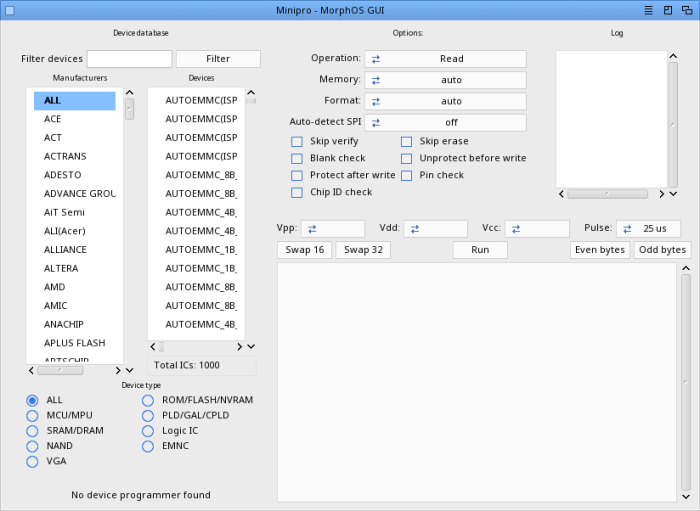This screenshot has height=511, width=700.
Task: Select the Logic IC device type
Action: [148, 431]
